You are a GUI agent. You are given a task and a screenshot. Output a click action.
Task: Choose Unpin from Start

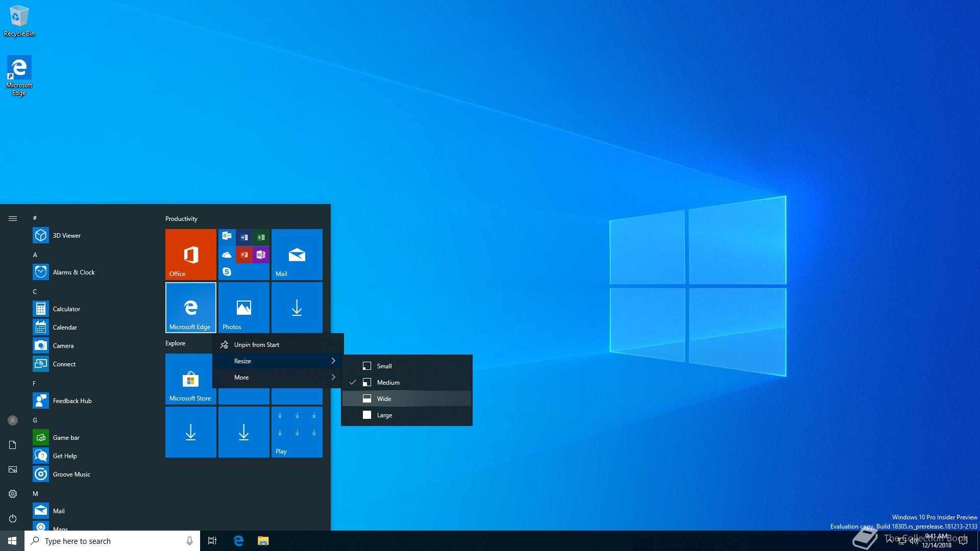click(x=257, y=344)
